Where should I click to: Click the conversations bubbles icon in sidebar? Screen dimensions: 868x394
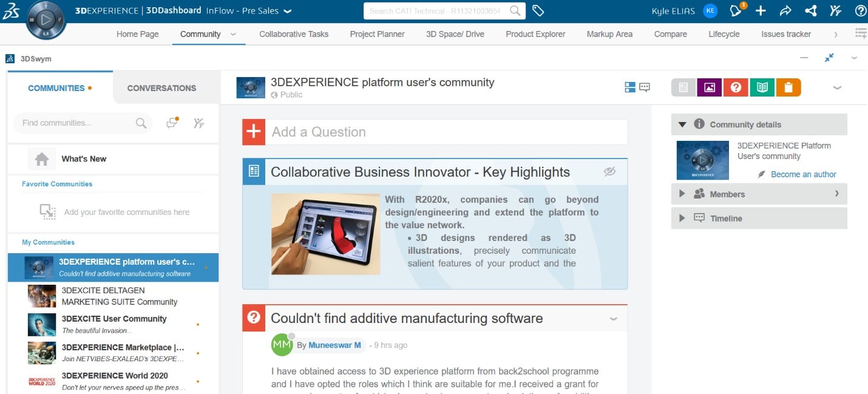point(172,123)
